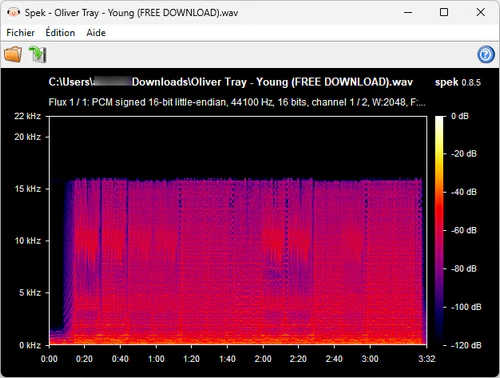Click the -40 dB scale label
Screen dimensions: 500x378
[x=464, y=192]
